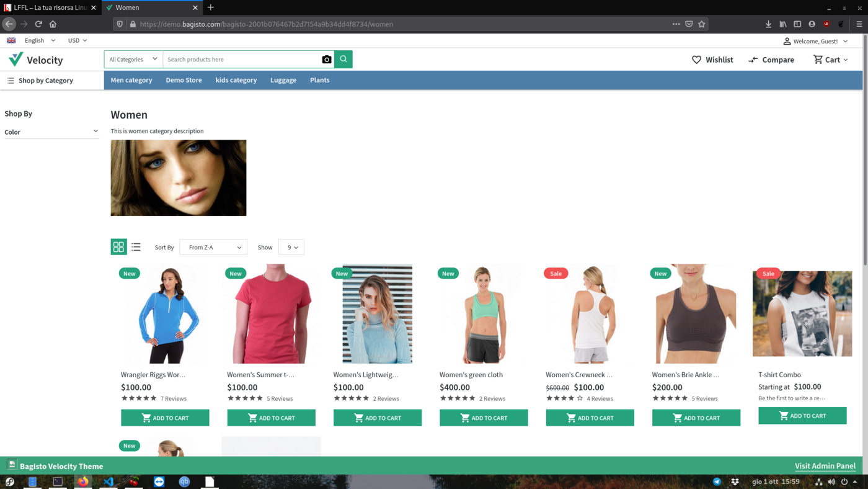Viewport: 868px width, 489px height.
Task: Open the Show items-per-page dropdown
Action: (291, 247)
